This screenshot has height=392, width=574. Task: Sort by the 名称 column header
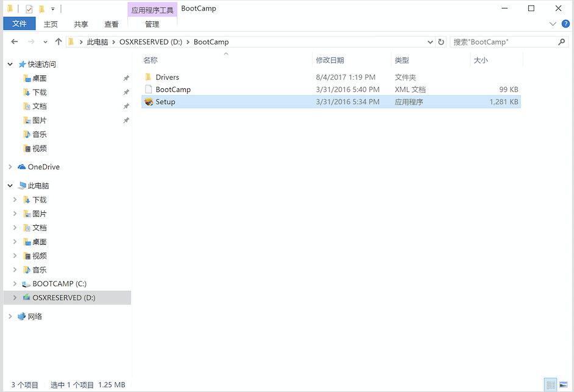151,60
